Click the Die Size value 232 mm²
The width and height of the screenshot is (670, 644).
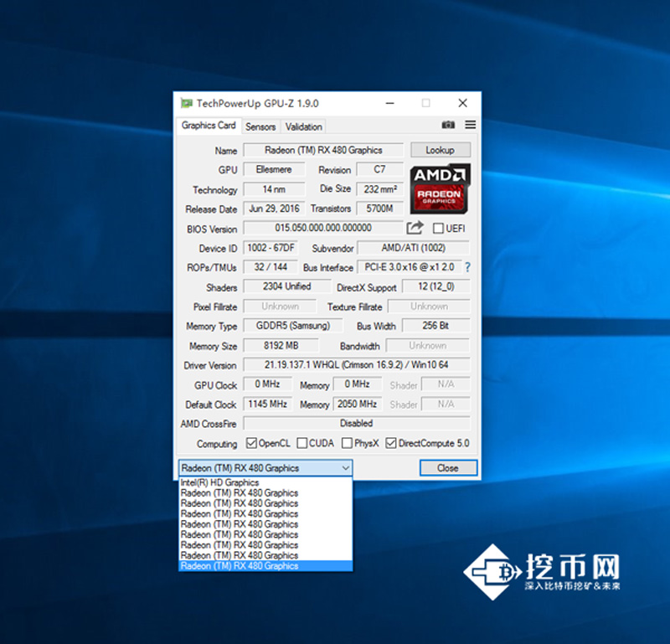click(379, 189)
